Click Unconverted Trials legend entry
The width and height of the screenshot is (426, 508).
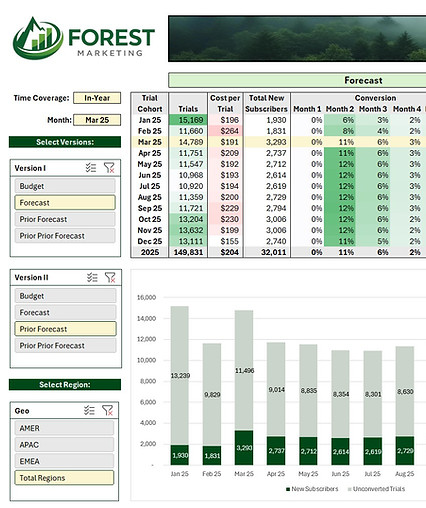[376, 489]
